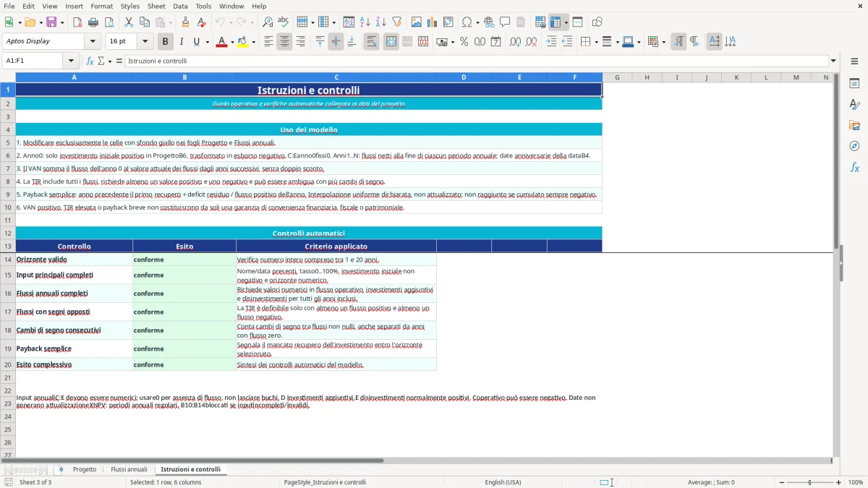Insert Special Character omega icon
Viewport: 868px width, 488px height.
tap(467, 22)
